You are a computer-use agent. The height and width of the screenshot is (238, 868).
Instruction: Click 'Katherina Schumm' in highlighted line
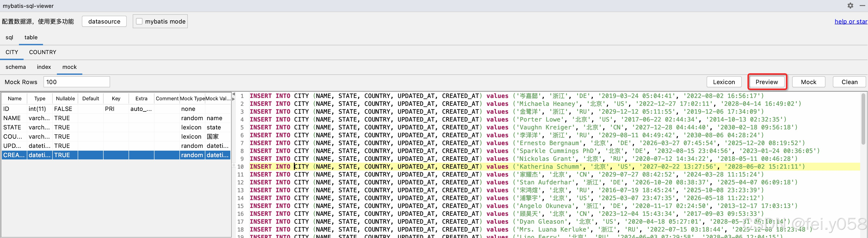coord(549,167)
